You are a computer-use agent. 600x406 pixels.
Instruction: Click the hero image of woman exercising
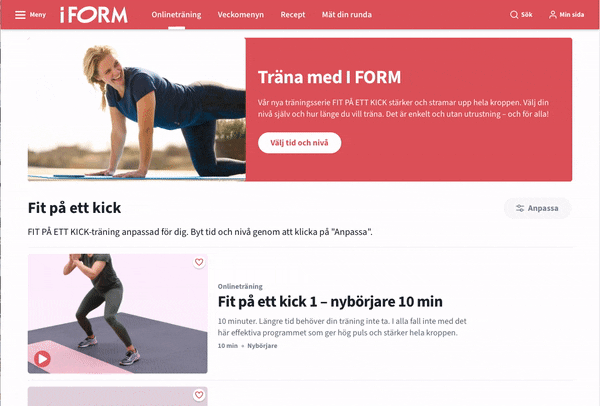137,109
